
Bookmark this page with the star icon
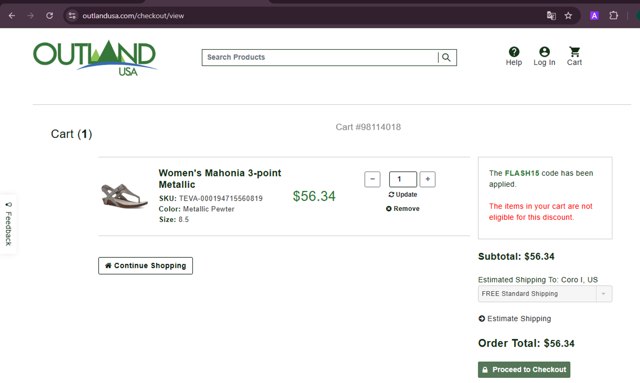coord(568,16)
